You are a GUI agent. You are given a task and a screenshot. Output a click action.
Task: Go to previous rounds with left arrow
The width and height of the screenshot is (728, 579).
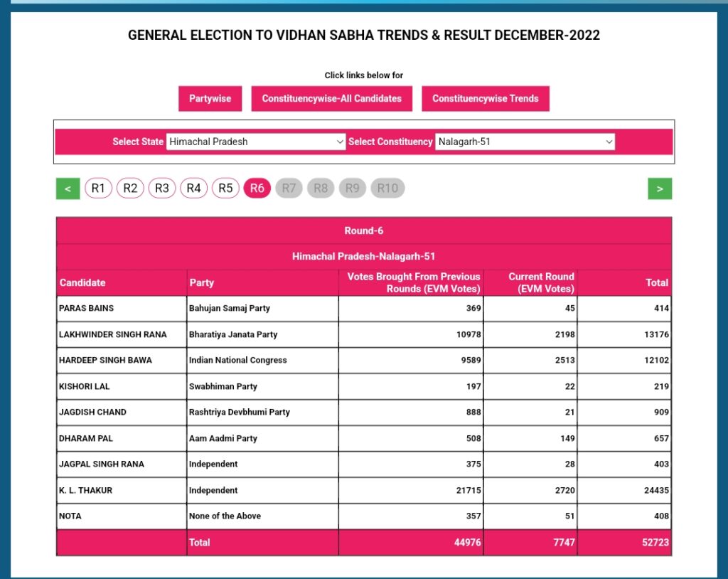(x=68, y=188)
